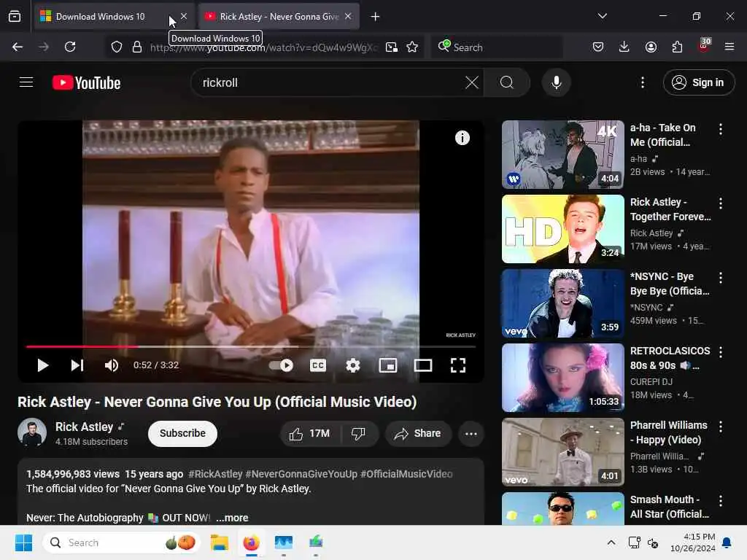Open Firefox downloads panel

(624, 47)
